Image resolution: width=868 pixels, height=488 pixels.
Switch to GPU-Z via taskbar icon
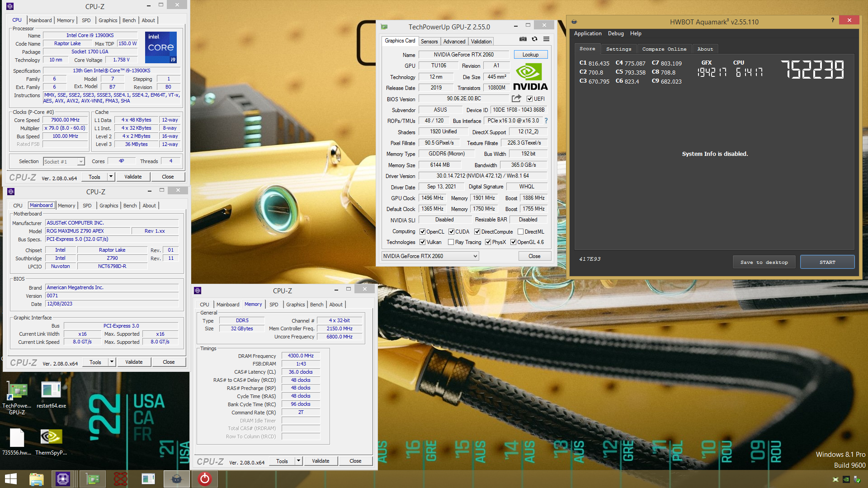click(93, 479)
